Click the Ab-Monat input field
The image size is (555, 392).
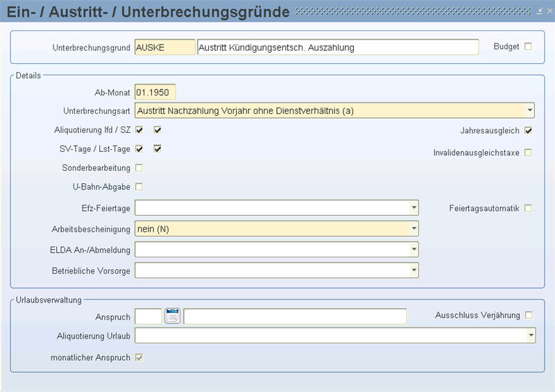(155, 92)
